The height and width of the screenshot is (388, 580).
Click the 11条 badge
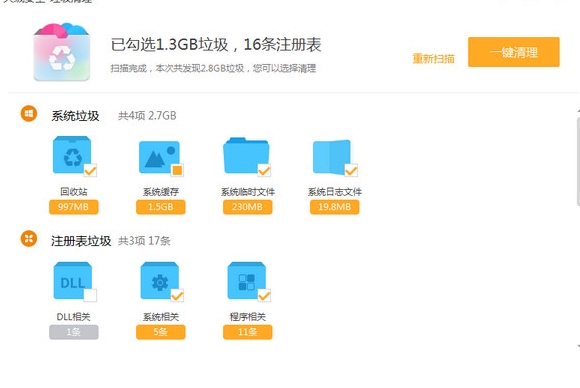[x=247, y=332]
